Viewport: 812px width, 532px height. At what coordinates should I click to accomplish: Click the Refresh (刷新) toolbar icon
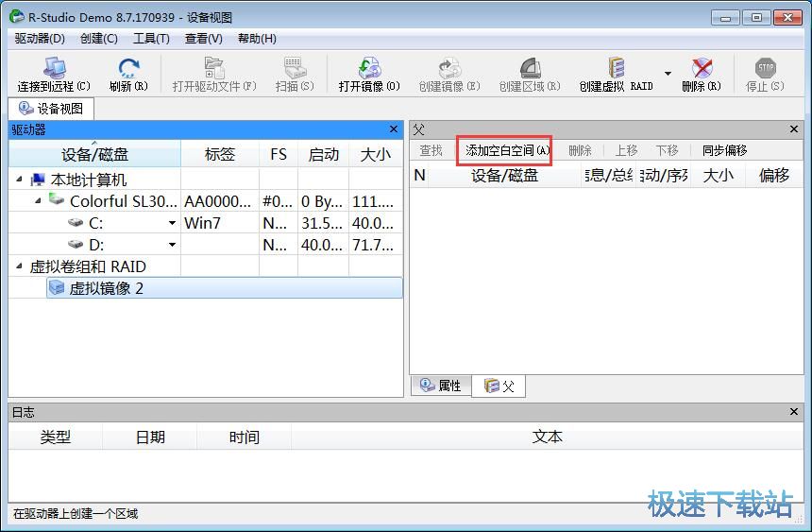128,68
